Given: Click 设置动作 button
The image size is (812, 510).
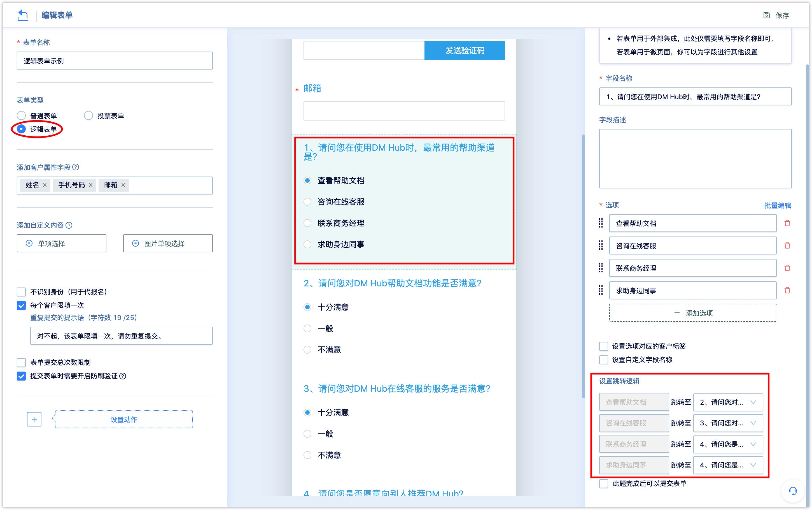Looking at the screenshot, I should coord(124,419).
